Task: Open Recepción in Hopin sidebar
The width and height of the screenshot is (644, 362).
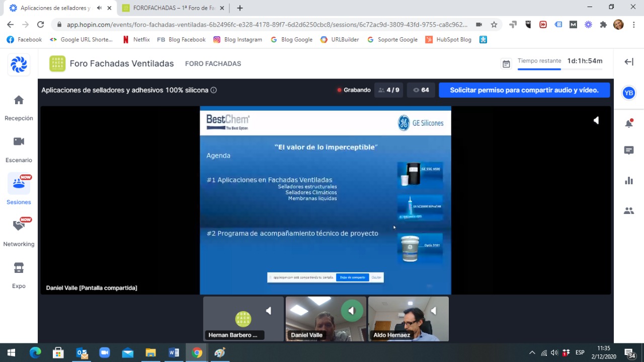Action: pyautogui.click(x=19, y=108)
